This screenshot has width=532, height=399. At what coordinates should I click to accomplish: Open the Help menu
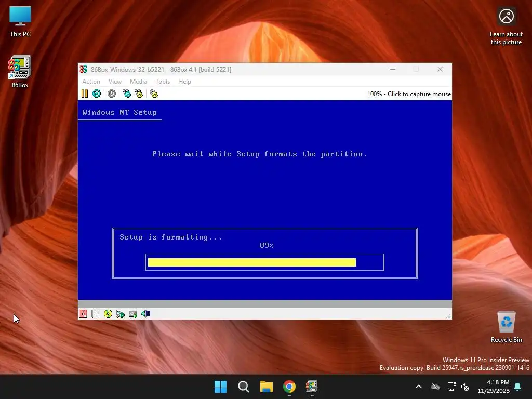[x=184, y=82]
